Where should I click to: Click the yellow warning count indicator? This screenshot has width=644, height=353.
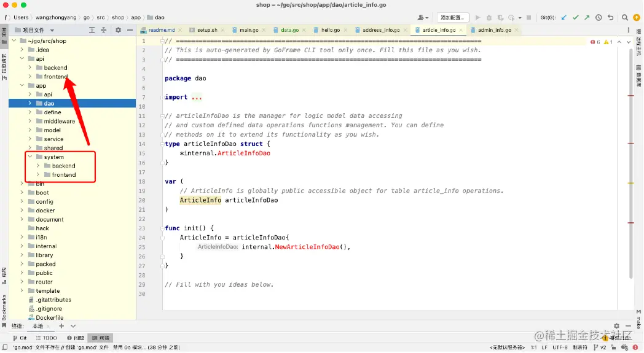click(x=608, y=42)
